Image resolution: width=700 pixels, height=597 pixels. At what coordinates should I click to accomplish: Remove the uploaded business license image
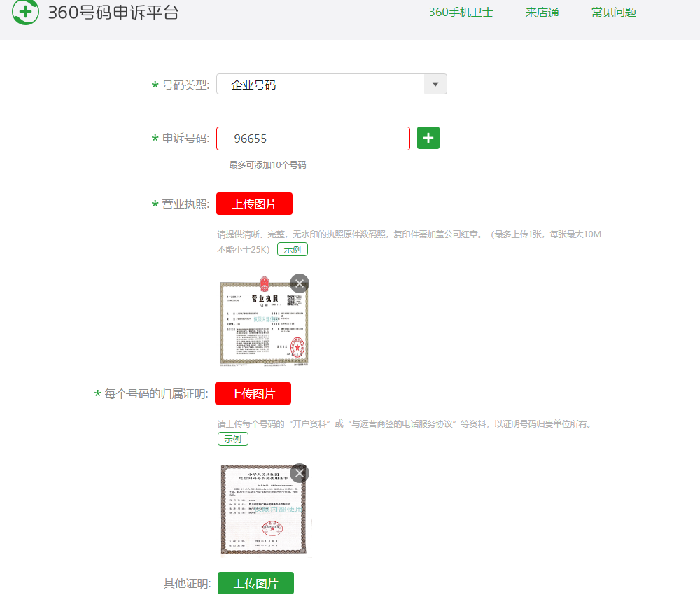coord(299,283)
